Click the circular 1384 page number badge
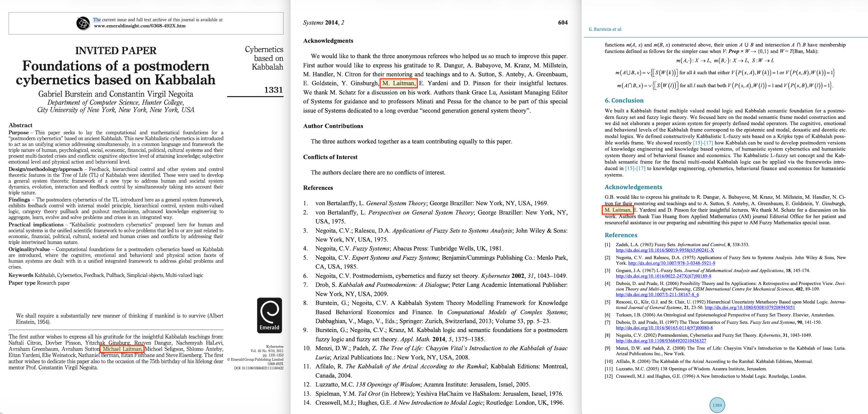 [x=717, y=405]
